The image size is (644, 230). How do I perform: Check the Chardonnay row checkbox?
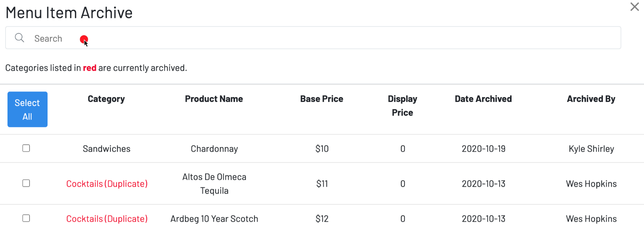click(x=26, y=148)
